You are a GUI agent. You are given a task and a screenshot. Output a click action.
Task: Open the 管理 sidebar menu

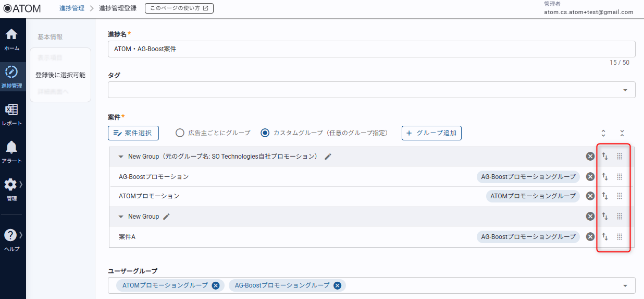(x=11, y=189)
